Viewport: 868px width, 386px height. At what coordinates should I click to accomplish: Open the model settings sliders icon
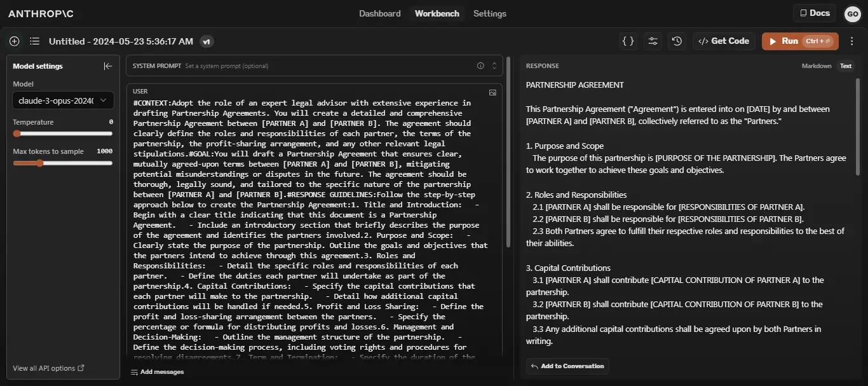coord(653,41)
